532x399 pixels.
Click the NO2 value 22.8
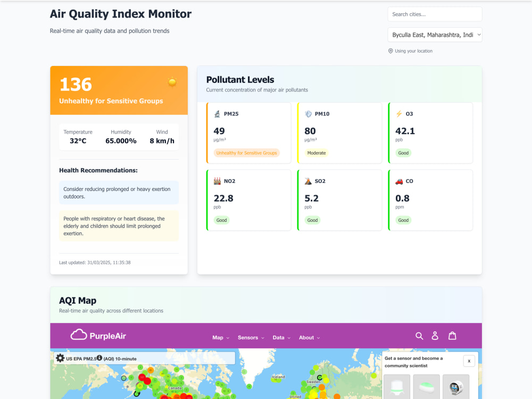223,198
